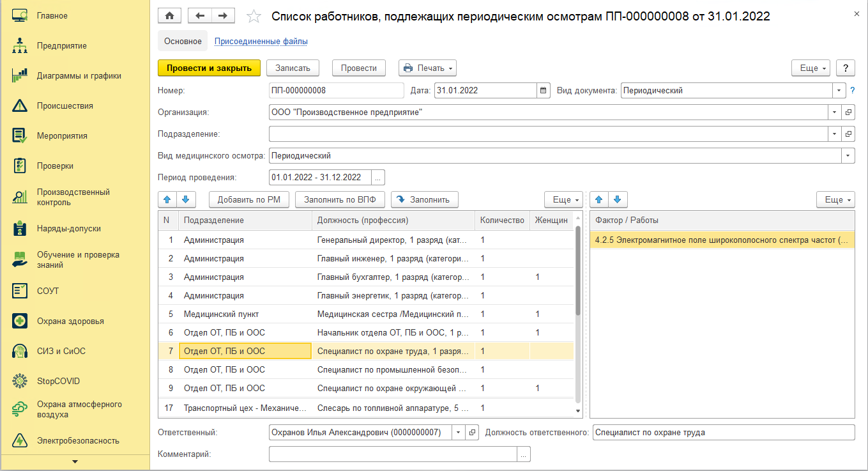Open the Организация record link button
This screenshot has height=471, width=868.
[x=849, y=112]
